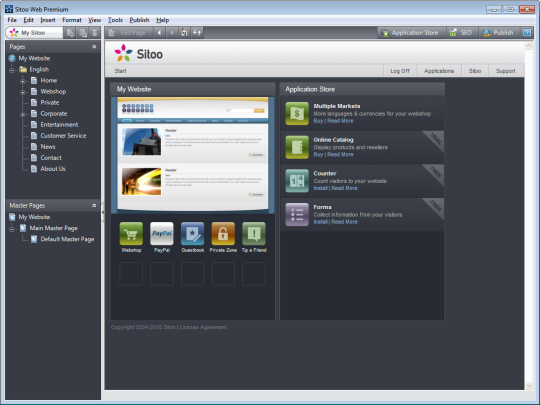The width and height of the screenshot is (540, 405).
Task: Click the Log Off navigation tab
Action: click(x=400, y=71)
